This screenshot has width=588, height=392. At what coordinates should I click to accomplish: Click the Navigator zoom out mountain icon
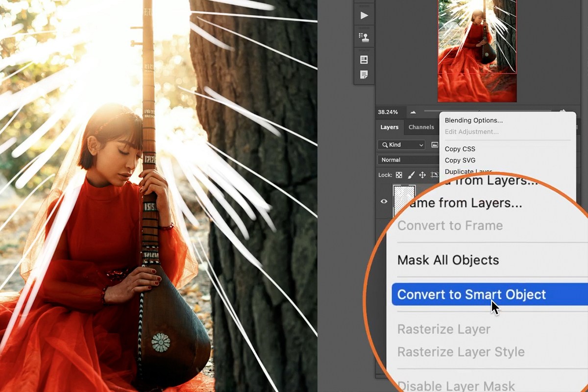pyautogui.click(x=413, y=112)
